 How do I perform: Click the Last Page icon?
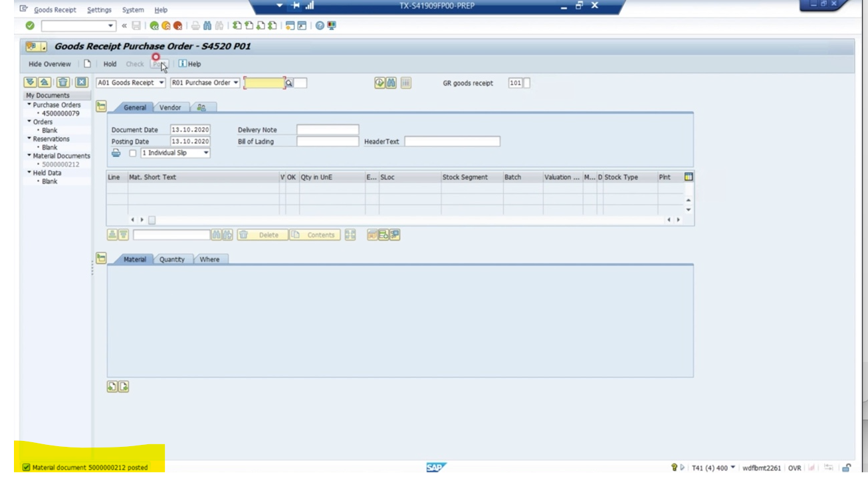click(272, 26)
